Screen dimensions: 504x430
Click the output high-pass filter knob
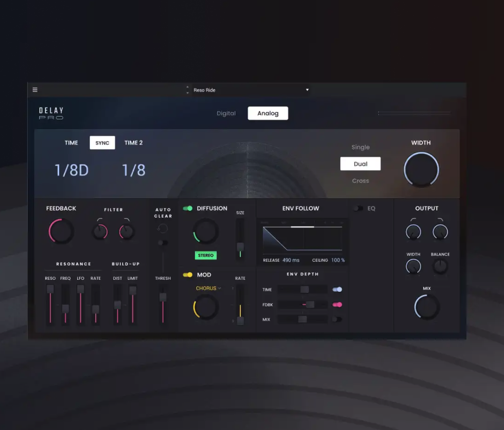(413, 232)
